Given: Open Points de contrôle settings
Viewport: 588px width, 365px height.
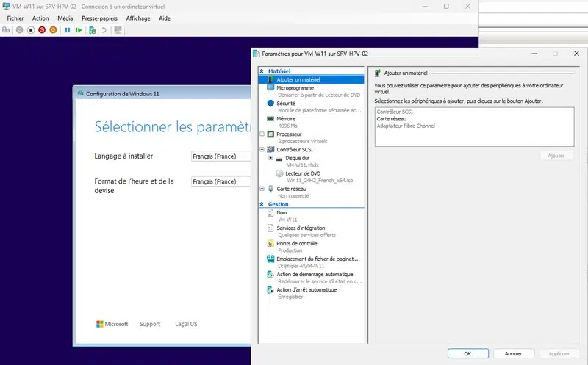Looking at the screenshot, I should pos(297,243).
